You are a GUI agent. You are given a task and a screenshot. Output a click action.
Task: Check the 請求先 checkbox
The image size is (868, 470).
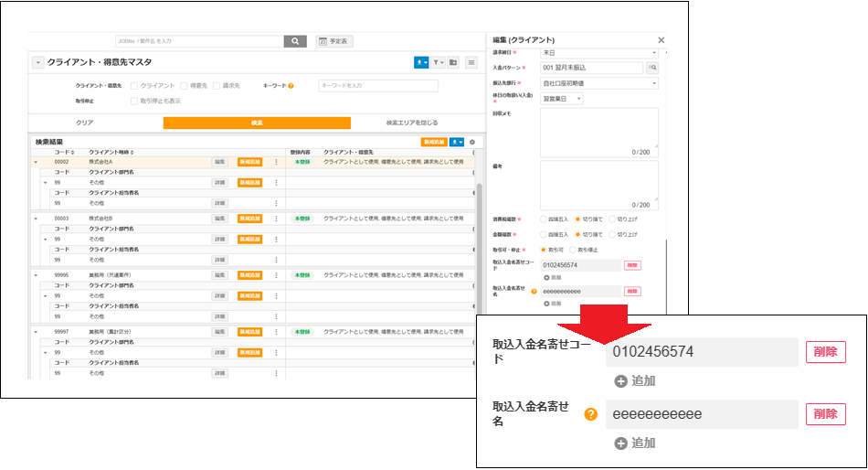pyautogui.click(x=217, y=86)
